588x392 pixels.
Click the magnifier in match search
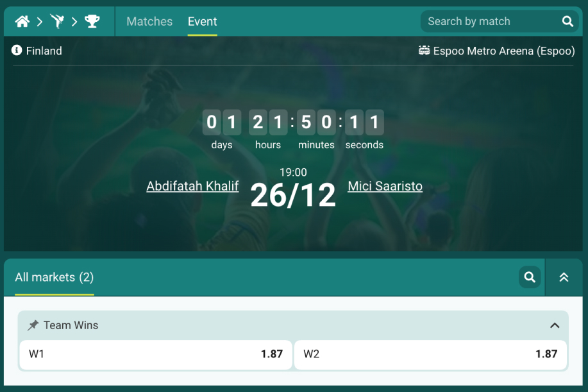(x=567, y=21)
